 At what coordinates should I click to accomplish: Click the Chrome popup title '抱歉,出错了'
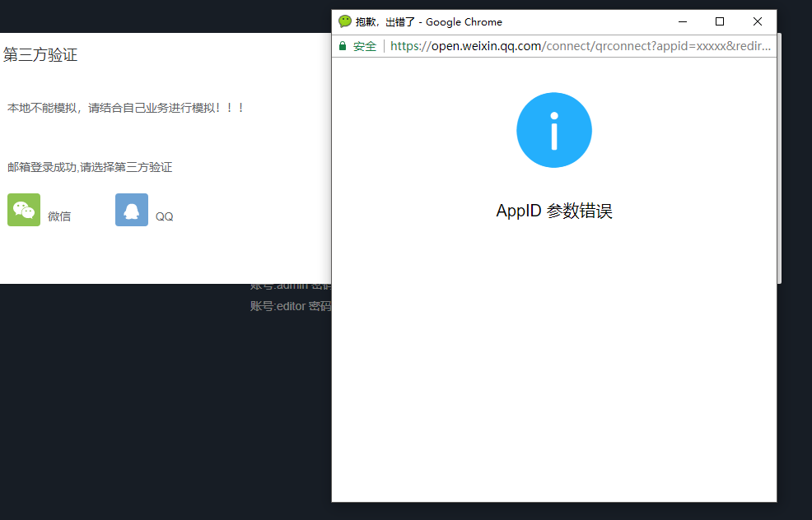point(385,21)
